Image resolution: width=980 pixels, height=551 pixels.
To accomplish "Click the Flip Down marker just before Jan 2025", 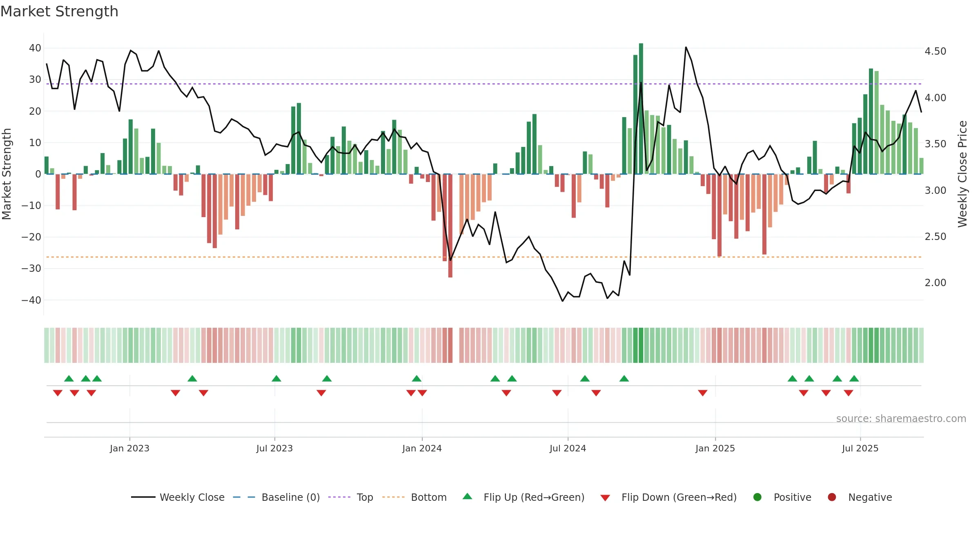I will tap(703, 393).
